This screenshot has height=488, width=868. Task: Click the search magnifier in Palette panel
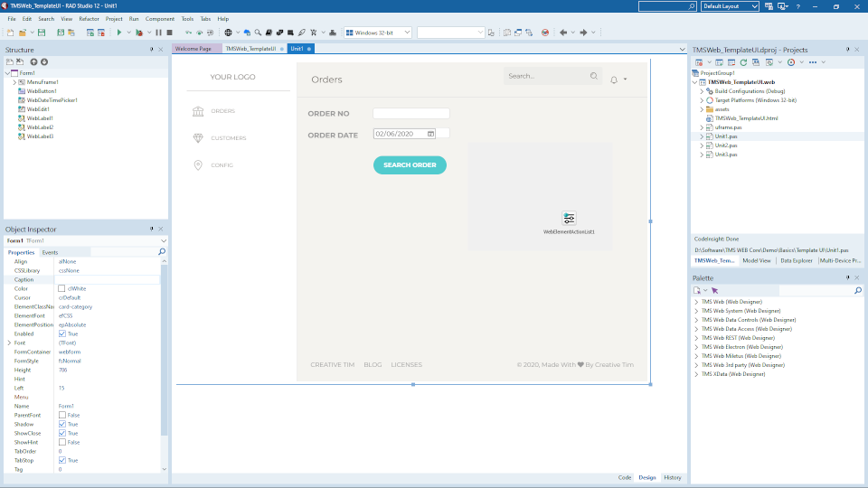(x=858, y=290)
